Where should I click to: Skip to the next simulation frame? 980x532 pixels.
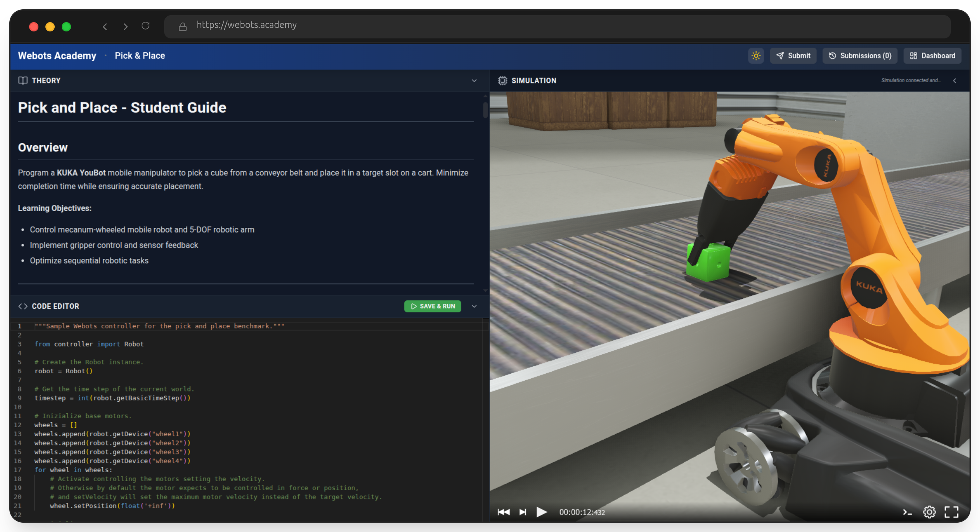523,512
